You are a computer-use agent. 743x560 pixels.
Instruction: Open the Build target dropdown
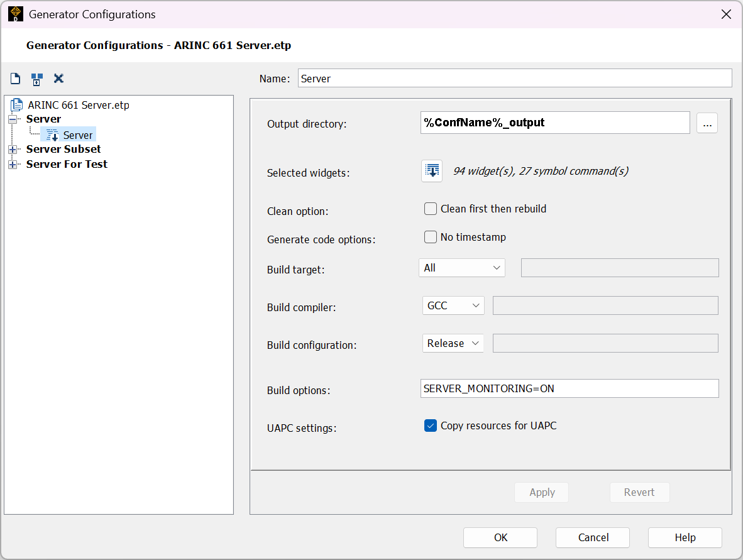[462, 268]
